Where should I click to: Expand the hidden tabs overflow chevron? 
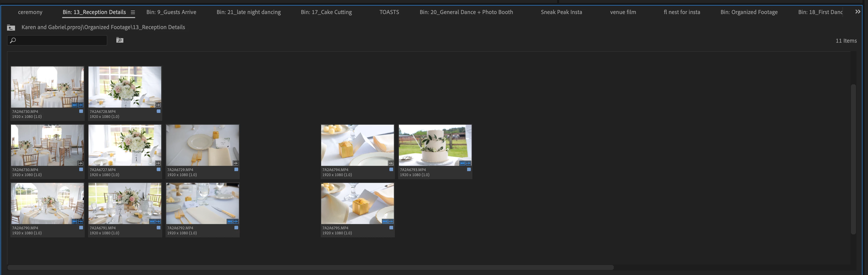[x=857, y=12]
